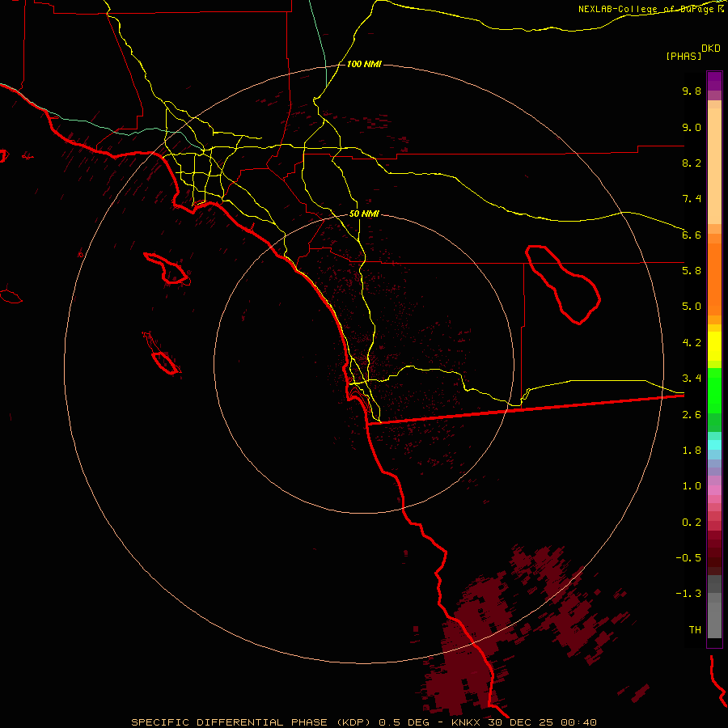728x728 pixels.
Task: Click the 100 NMI range ring label
Action: click(364, 64)
